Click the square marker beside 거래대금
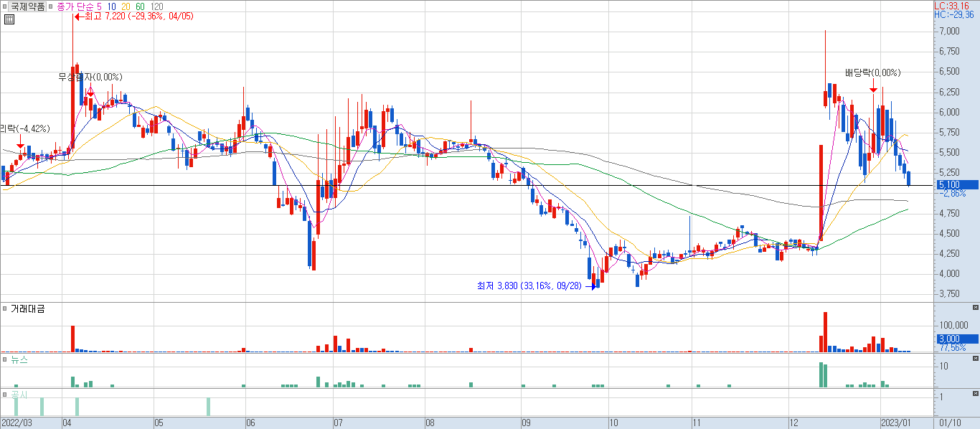The width and height of the screenshot is (980, 429). (6, 308)
